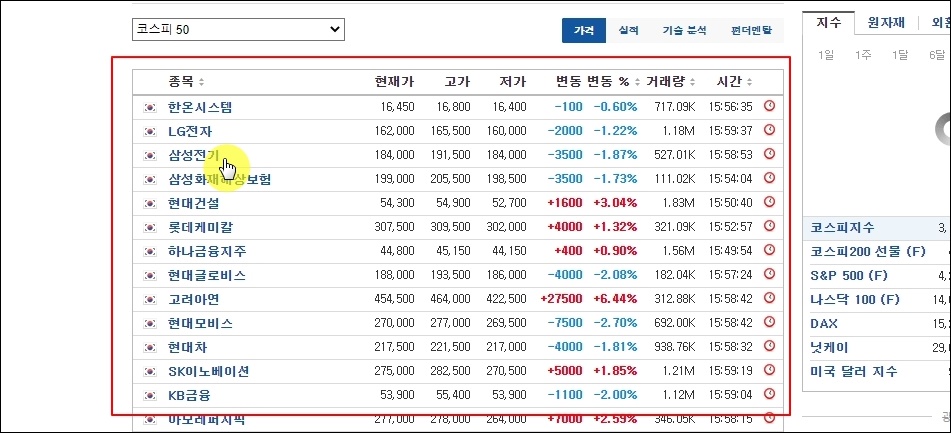Click clock icon in 하나금융지주 row

click(x=770, y=250)
